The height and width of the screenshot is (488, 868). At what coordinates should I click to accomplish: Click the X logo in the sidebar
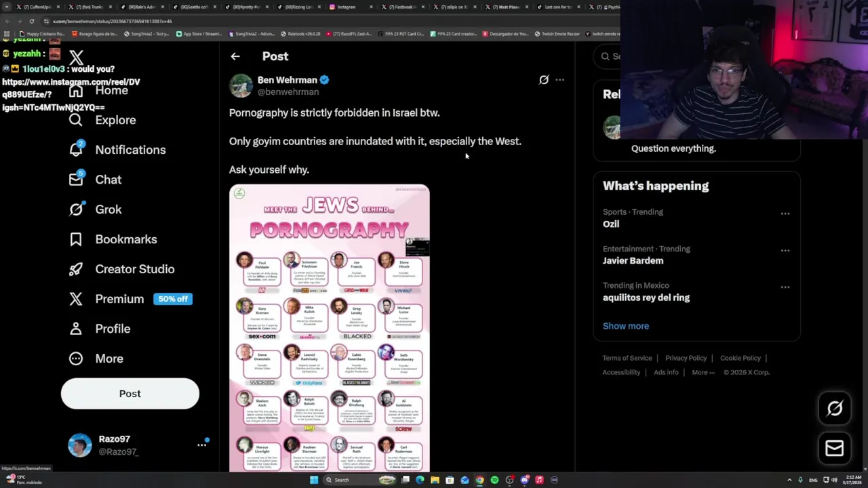[x=76, y=58]
